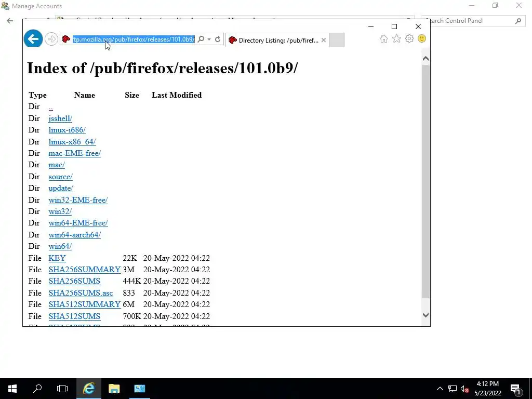Click back arrow in Manage Accounts window

[10, 21]
